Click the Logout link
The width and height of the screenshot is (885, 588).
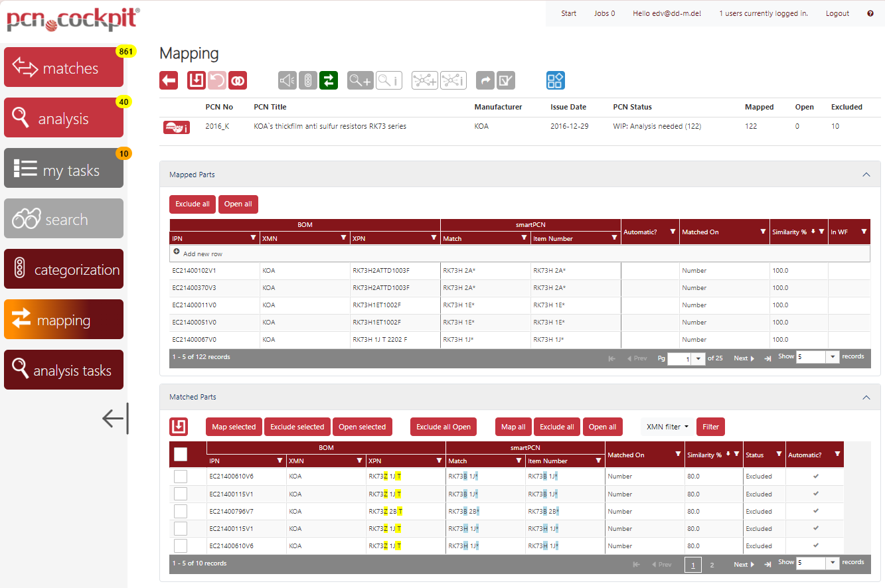837,13
